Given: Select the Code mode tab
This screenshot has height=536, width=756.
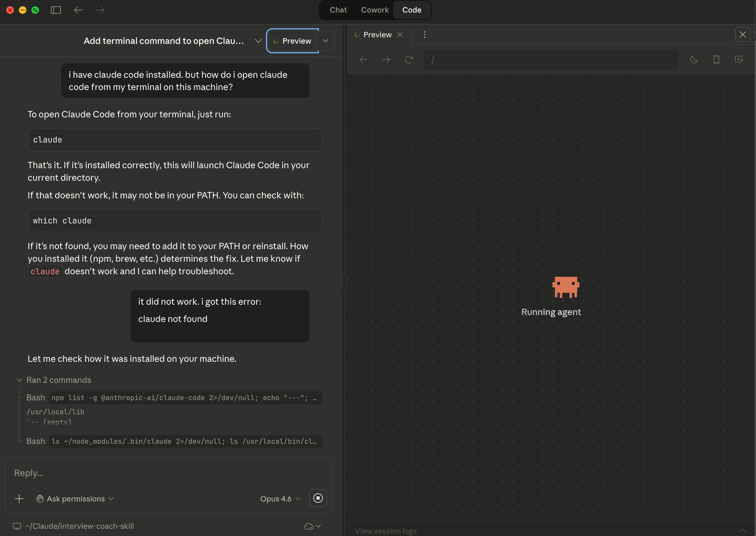Looking at the screenshot, I should (x=412, y=10).
